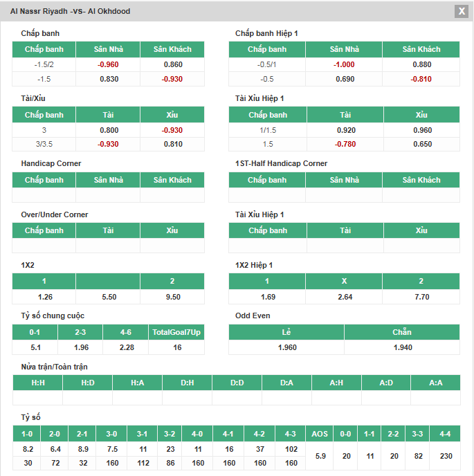
Task: Pick total goals 4-6 odds 2.28
Action: point(126,347)
